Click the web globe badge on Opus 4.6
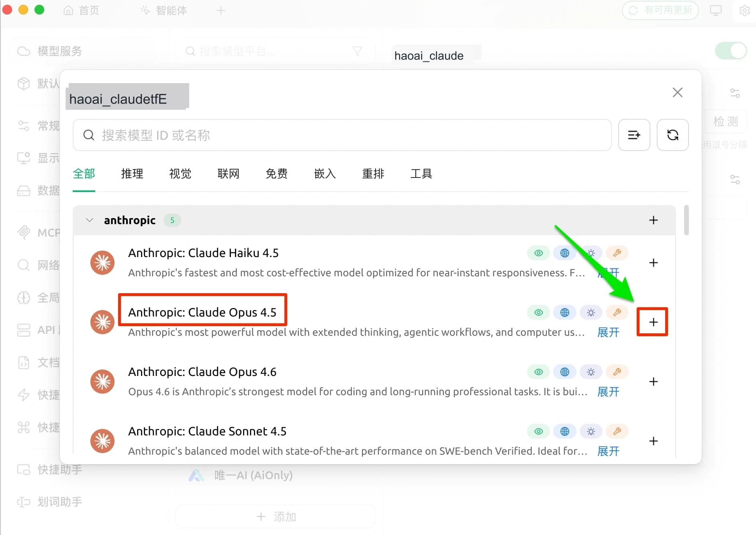 [x=564, y=372]
